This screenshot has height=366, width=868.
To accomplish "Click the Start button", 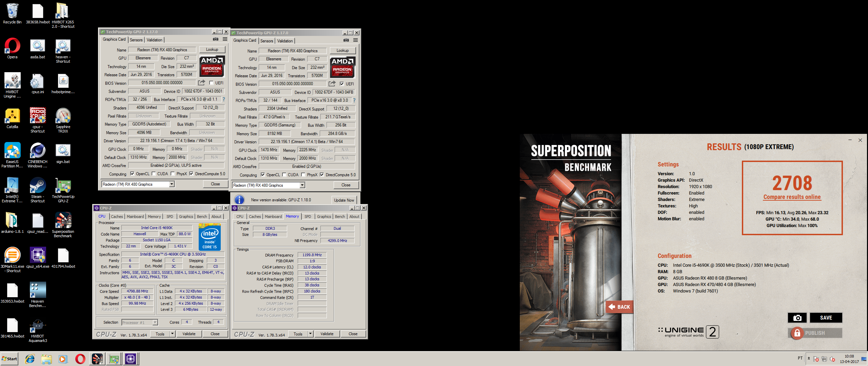I will click(9, 359).
